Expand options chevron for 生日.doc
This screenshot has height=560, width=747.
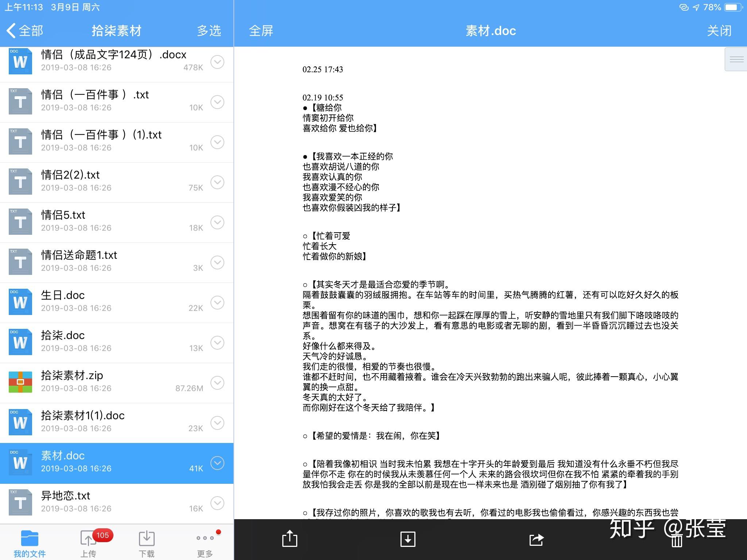pyautogui.click(x=217, y=303)
